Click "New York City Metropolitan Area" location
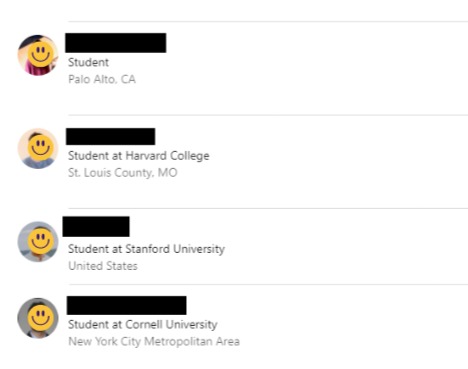This screenshot has height=369, width=468. 154,342
